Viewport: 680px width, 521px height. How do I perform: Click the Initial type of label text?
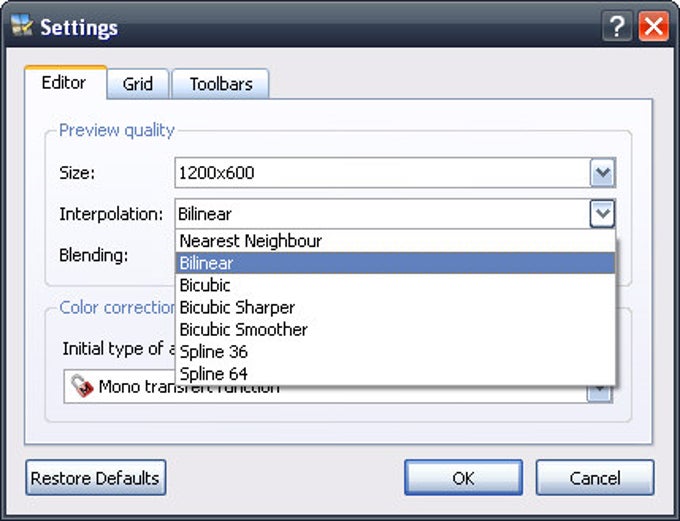click(x=119, y=348)
